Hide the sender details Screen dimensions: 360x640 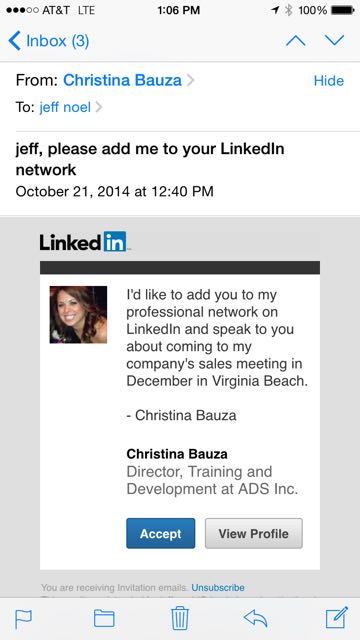pyautogui.click(x=329, y=81)
